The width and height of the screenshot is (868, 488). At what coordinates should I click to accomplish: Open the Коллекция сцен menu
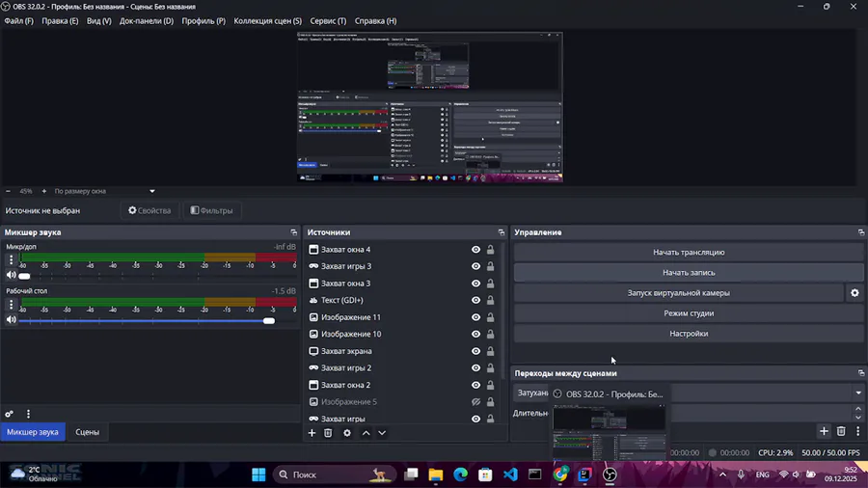(x=267, y=21)
